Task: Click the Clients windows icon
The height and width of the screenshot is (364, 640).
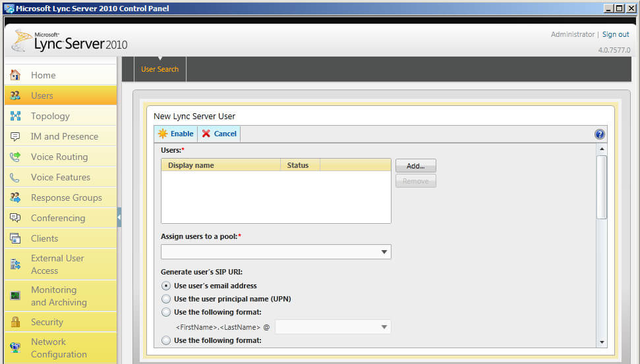Action: coord(15,238)
